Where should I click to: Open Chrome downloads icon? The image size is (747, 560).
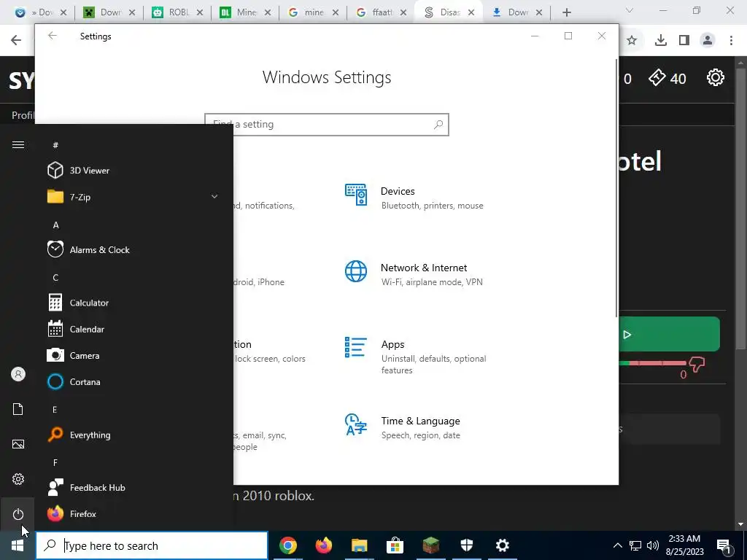[660, 41]
